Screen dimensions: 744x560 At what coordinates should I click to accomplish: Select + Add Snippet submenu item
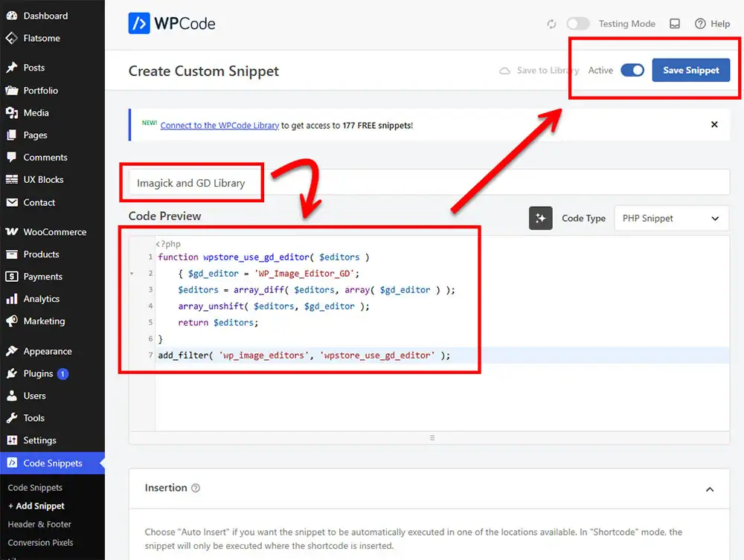click(36, 506)
